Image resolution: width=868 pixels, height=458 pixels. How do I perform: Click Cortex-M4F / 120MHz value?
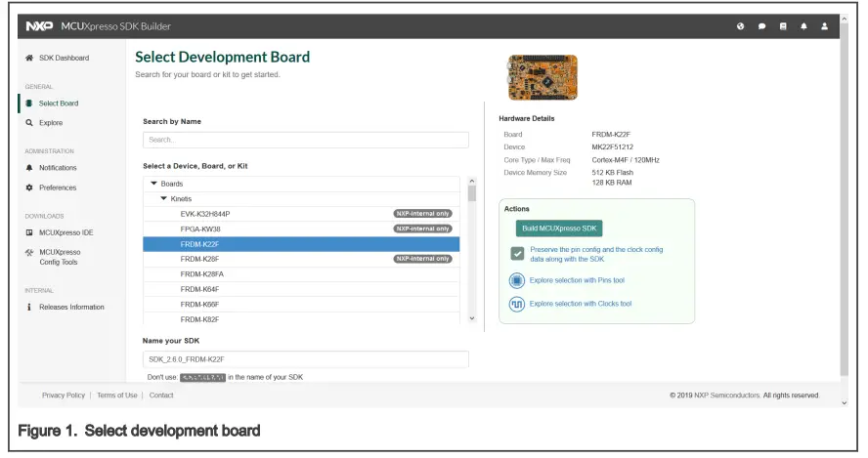tap(626, 160)
